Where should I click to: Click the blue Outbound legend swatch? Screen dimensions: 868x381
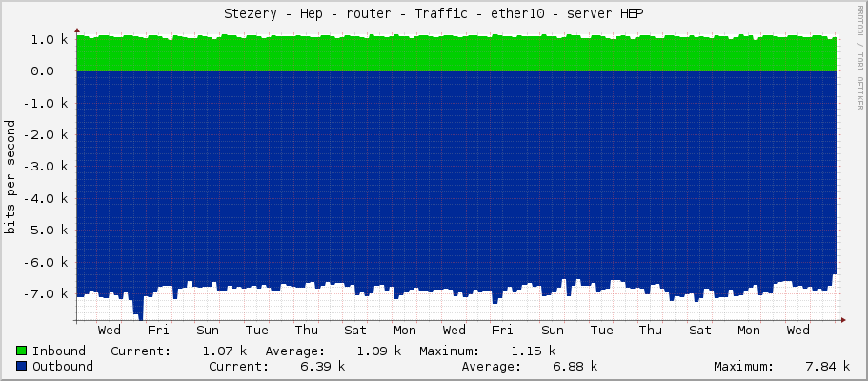22,366
